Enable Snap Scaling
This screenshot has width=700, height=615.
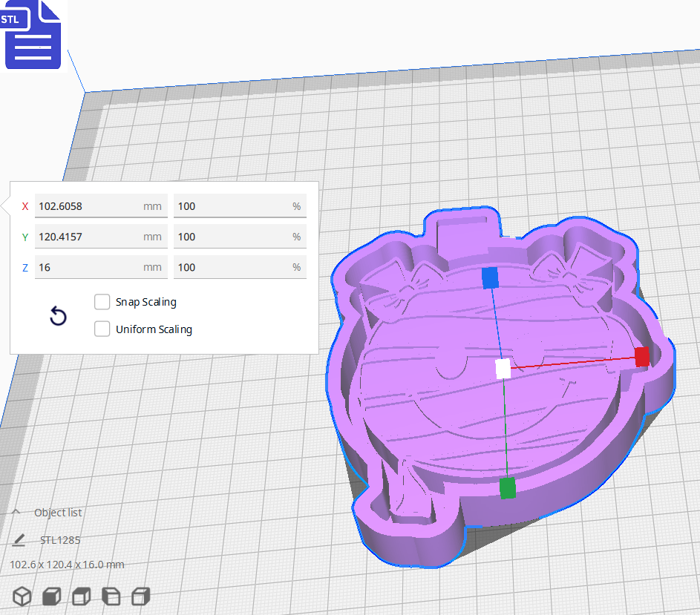pyautogui.click(x=102, y=302)
